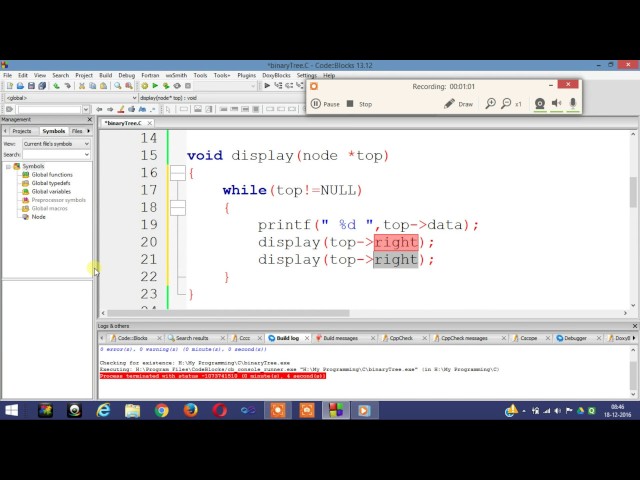Open Replace using the toolbar icon
This screenshot has width=640, height=480.
click(129, 86)
